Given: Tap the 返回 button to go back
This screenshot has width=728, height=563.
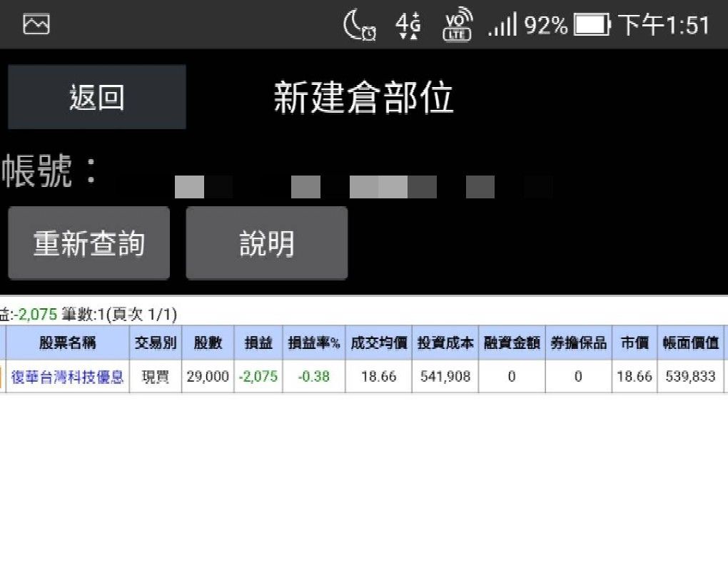Looking at the screenshot, I should click(96, 96).
